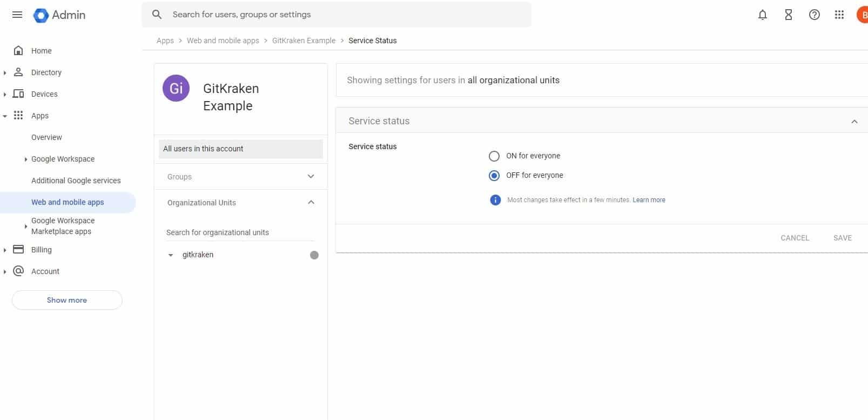Select All users in this account
The image size is (868, 420).
pyautogui.click(x=240, y=149)
